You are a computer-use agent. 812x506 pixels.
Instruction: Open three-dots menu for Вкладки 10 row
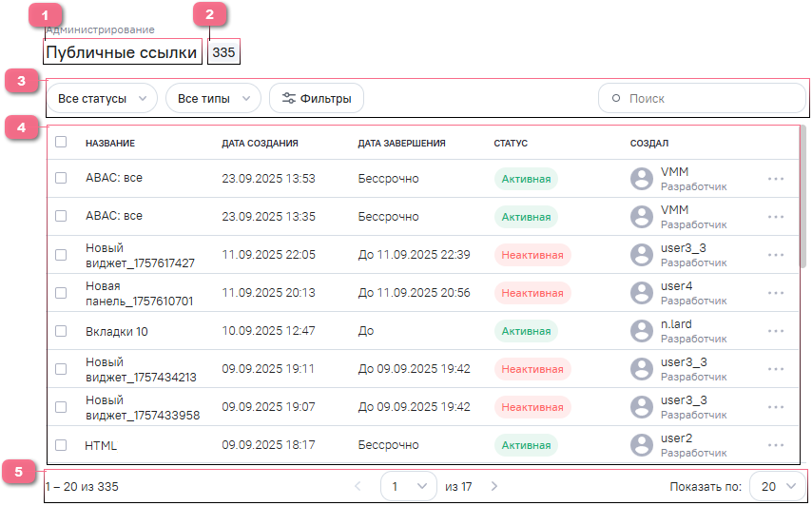(776, 331)
